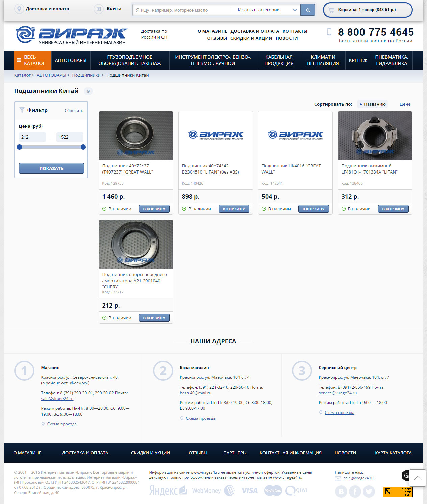Click the Показать filter button
Viewport: 427px width, 504px height.
51,168
